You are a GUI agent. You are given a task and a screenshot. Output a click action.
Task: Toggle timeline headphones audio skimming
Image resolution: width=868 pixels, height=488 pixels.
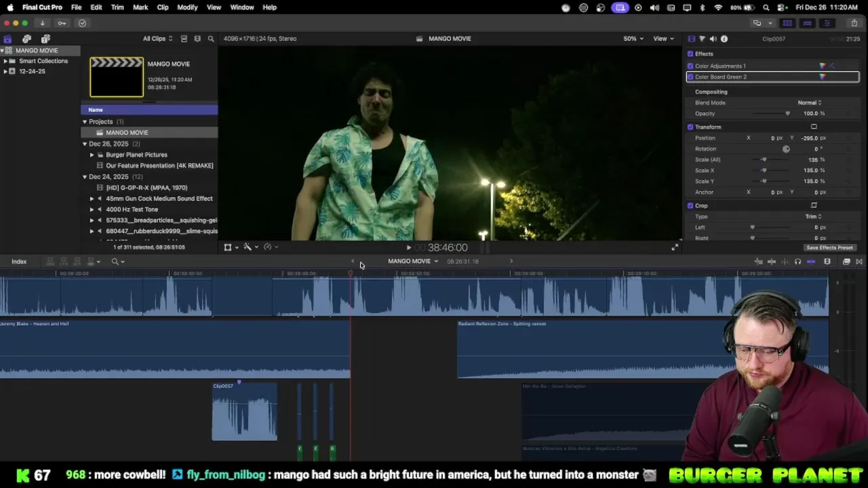click(x=797, y=262)
